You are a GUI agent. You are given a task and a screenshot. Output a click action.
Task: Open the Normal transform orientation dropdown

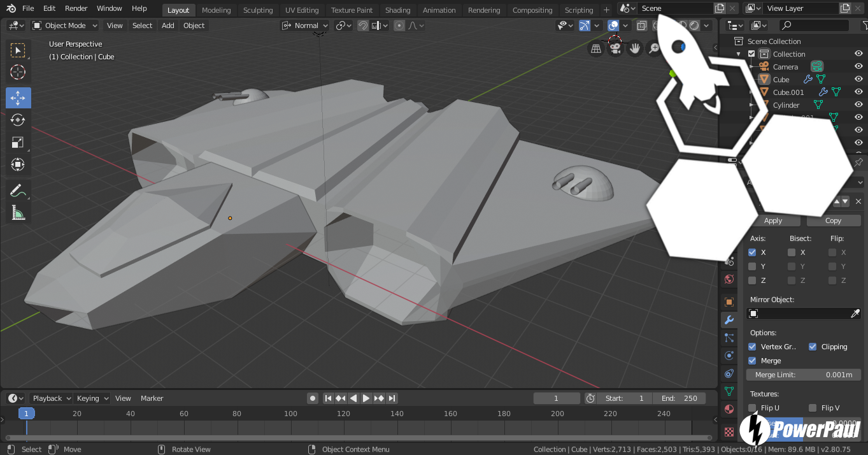pyautogui.click(x=306, y=25)
